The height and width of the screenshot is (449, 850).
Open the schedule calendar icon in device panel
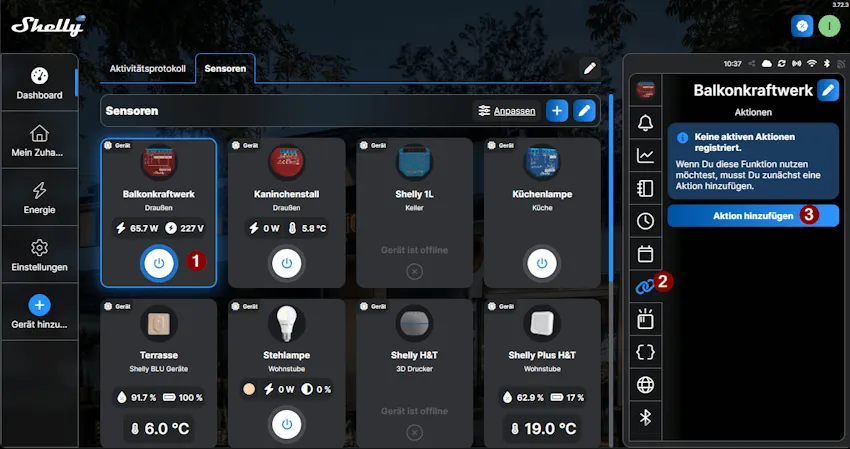(645, 254)
